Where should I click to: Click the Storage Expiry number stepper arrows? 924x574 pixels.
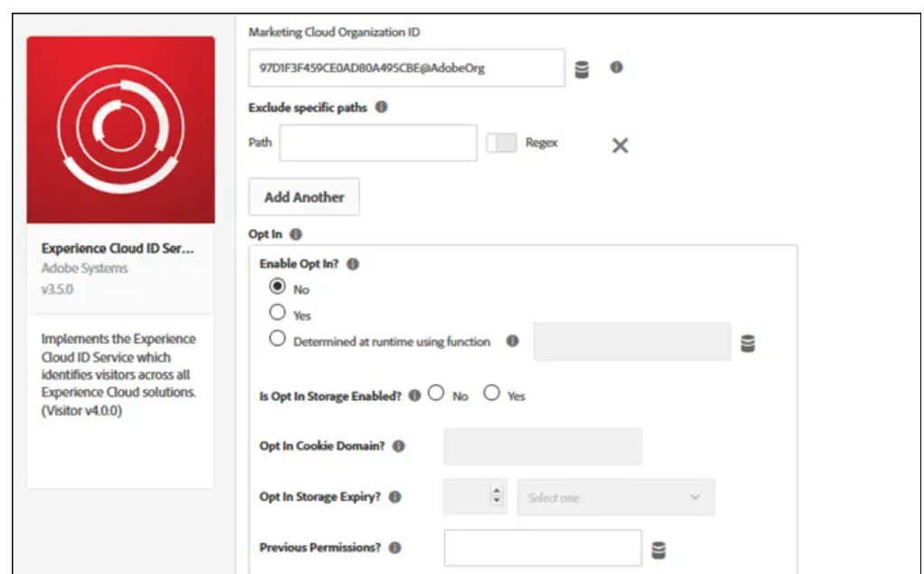coord(497,495)
